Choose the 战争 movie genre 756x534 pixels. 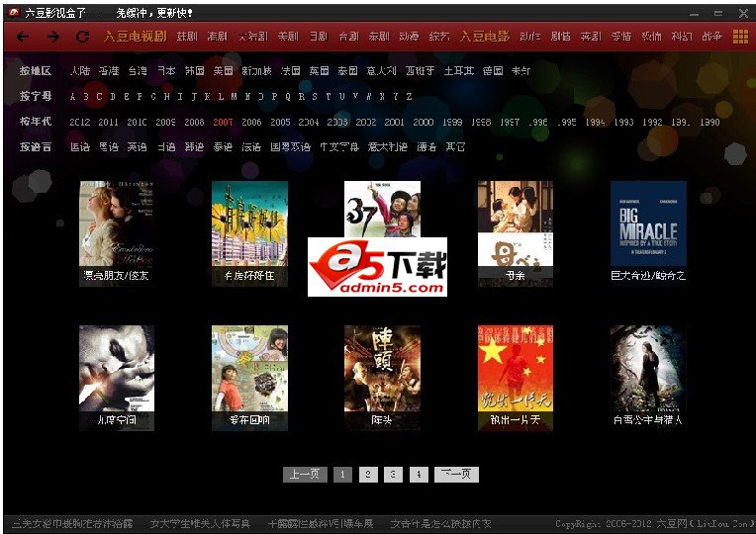711,37
